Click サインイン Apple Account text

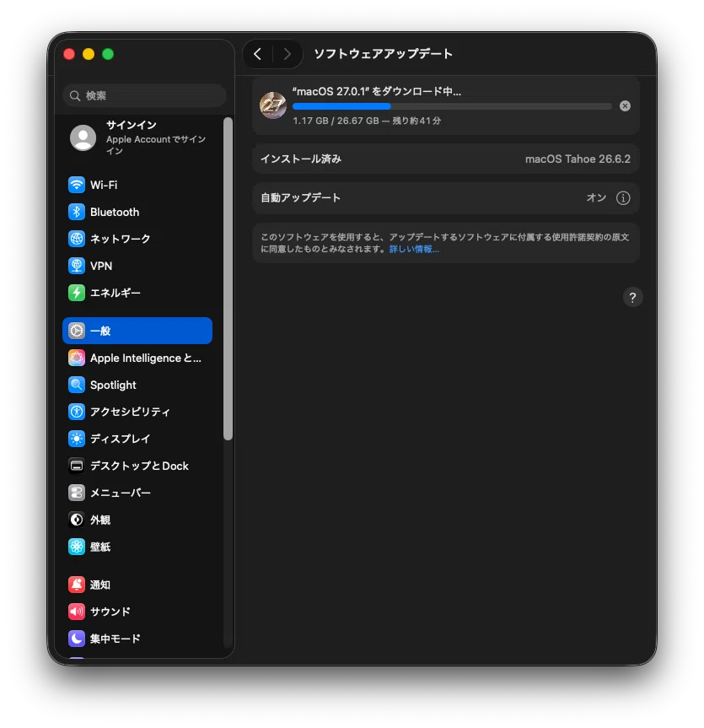tap(156, 138)
